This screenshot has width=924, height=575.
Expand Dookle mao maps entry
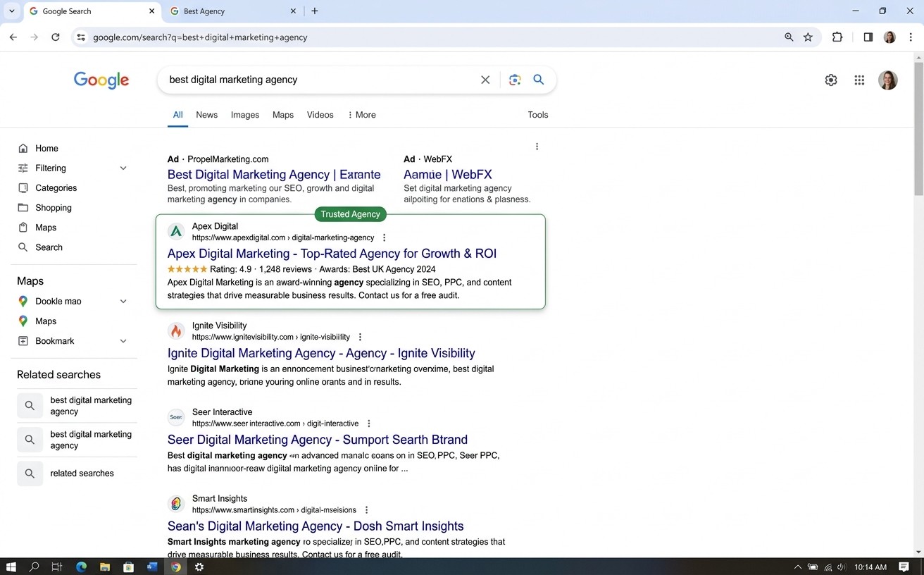click(x=123, y=302)
